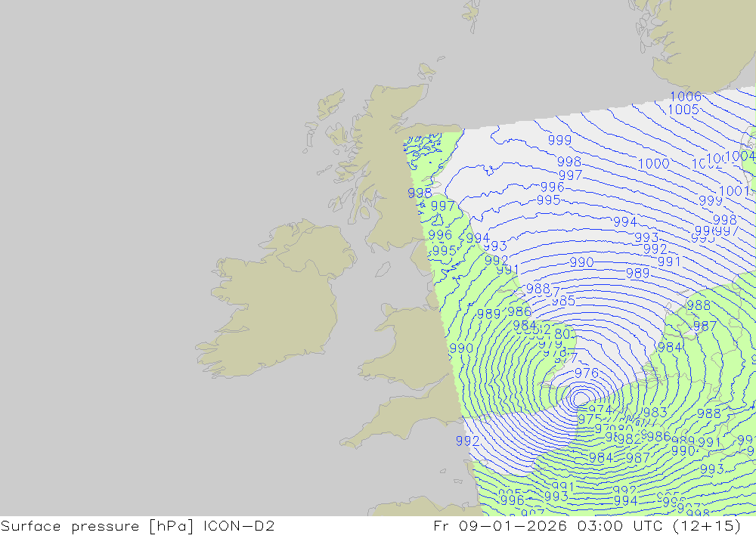Click the "(12+15)" forecast run text
Image resolution: width=756 pixels, height=554 pixels.
[x=707, y=525]
